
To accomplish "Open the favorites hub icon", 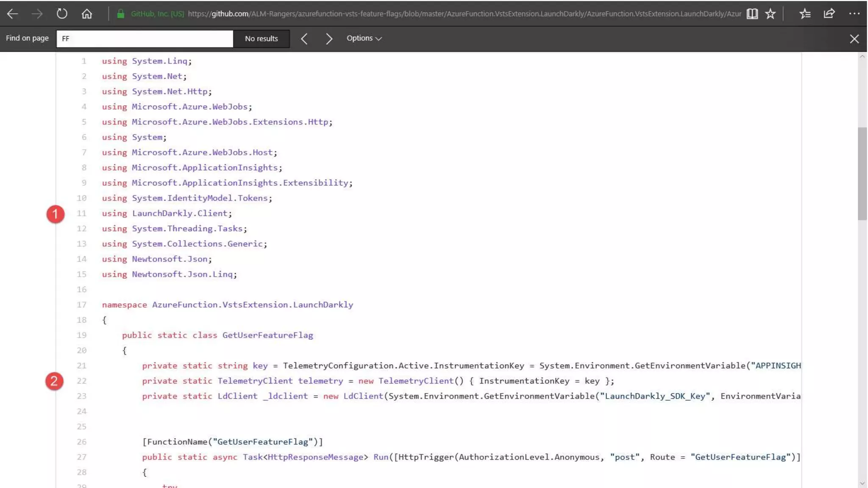I will coord(805,14).
